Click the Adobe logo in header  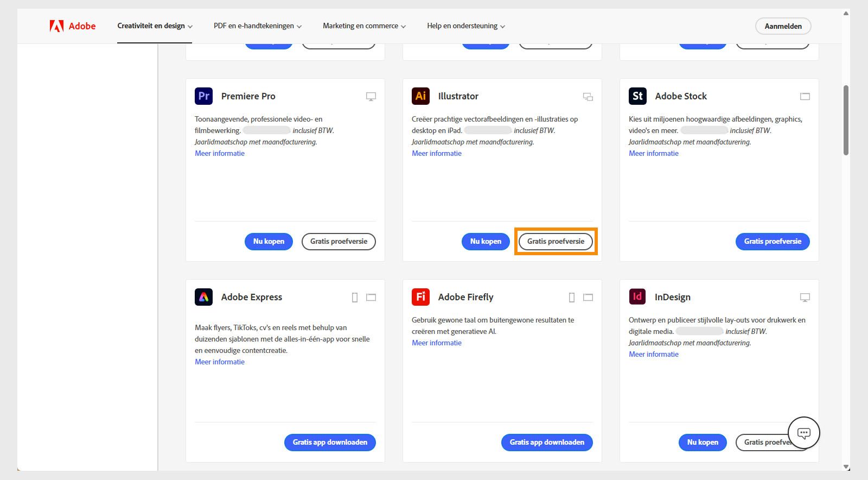pos(72,26)
